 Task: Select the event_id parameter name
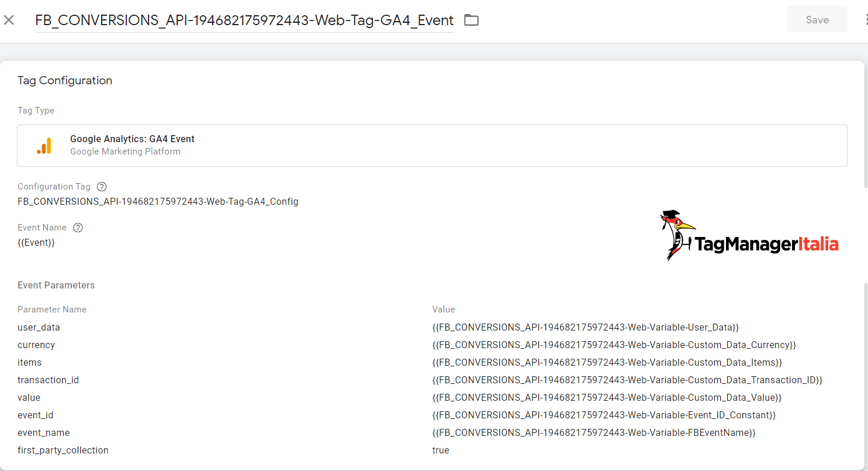click(36, 415)
